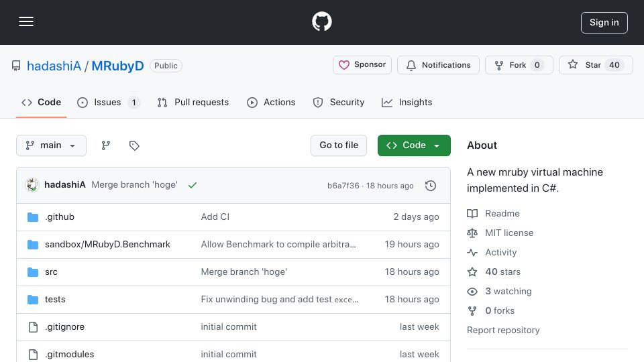View the Insights tab

point(407,102)
